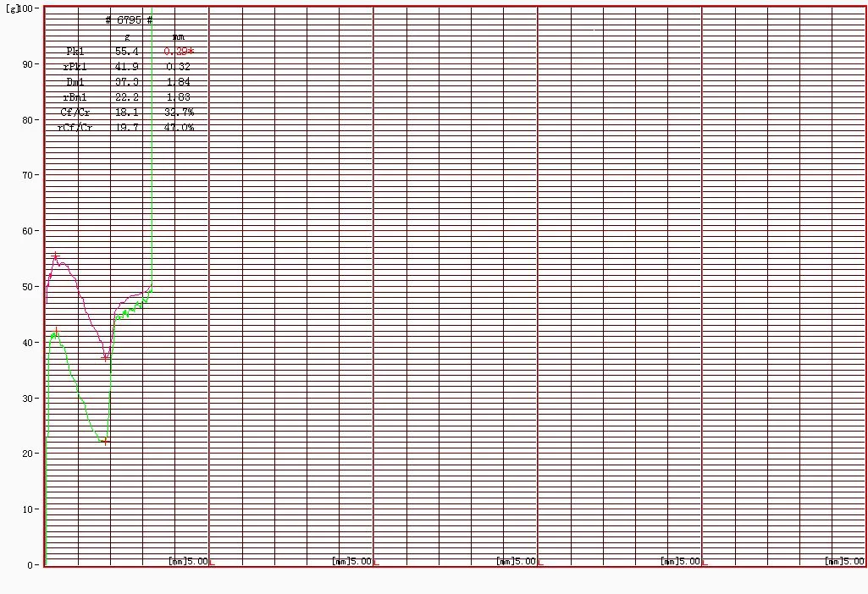Click the Y-axis label '20'
The height and width of the screenshot is (594, 868).
[x=28, y=454]
